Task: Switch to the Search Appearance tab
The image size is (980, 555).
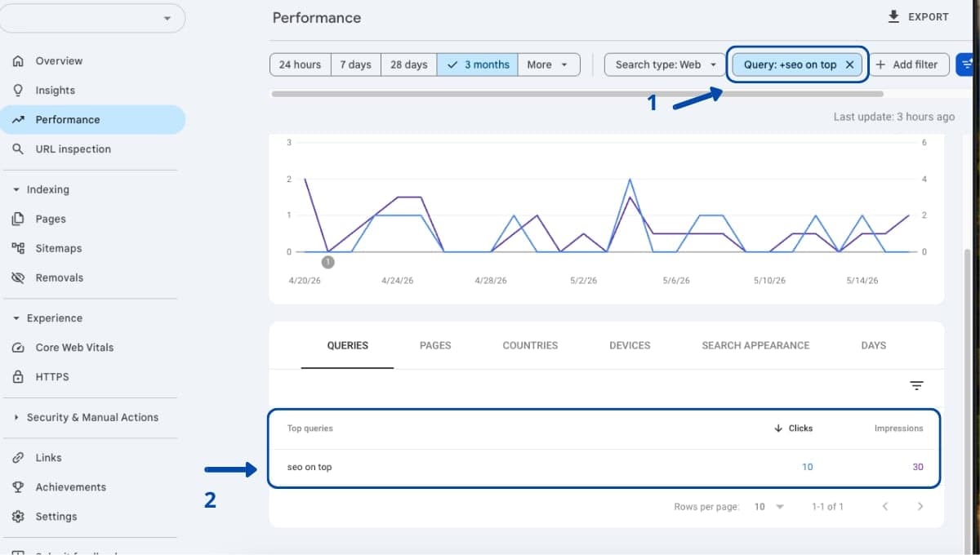Action: [755, 345]
